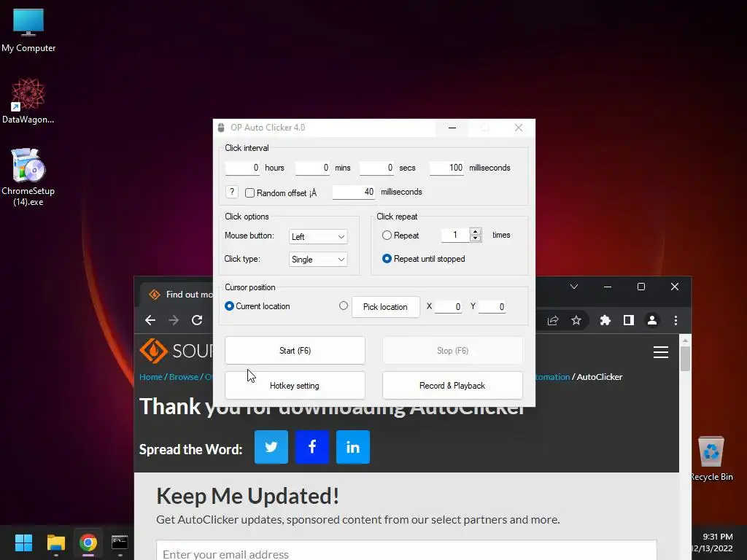747x560 pixels.
Task: Click the email address input field
Action: coord(406,551)
